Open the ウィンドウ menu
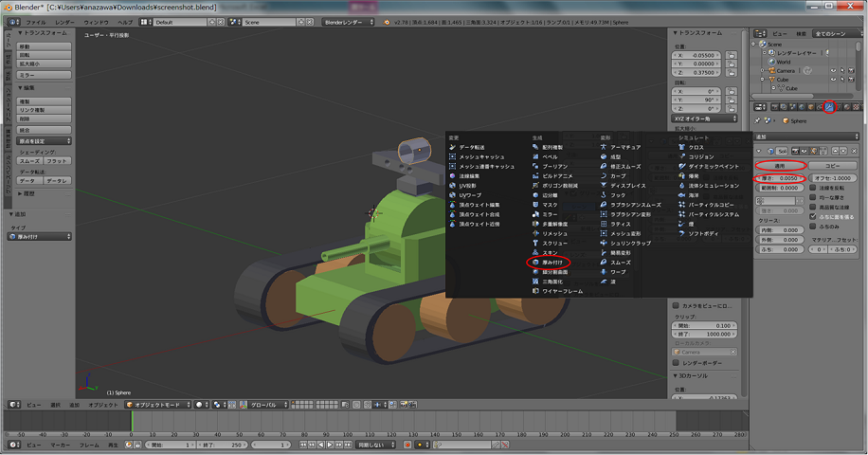This screenshot has width=868, height=455. tap(96, 21)
